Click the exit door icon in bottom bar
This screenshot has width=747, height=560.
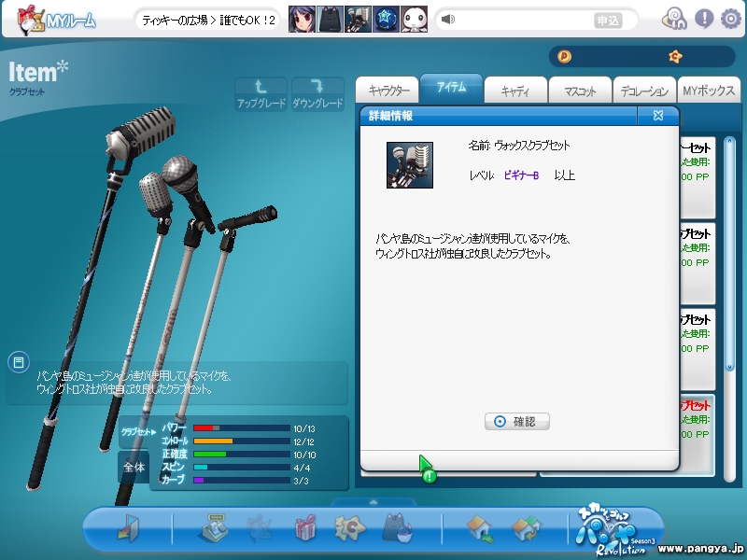tap(129, 528)
